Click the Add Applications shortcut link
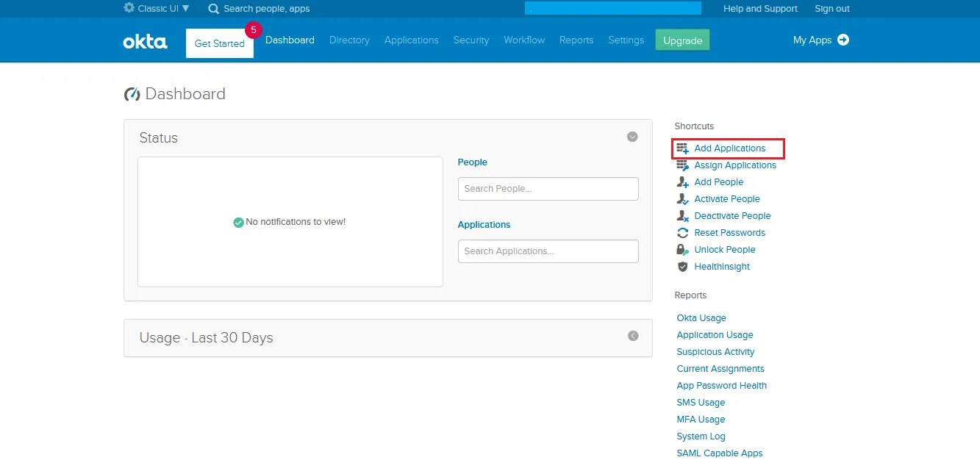The width and height of the screenshot is (980, 471). [x=730, y=148]
